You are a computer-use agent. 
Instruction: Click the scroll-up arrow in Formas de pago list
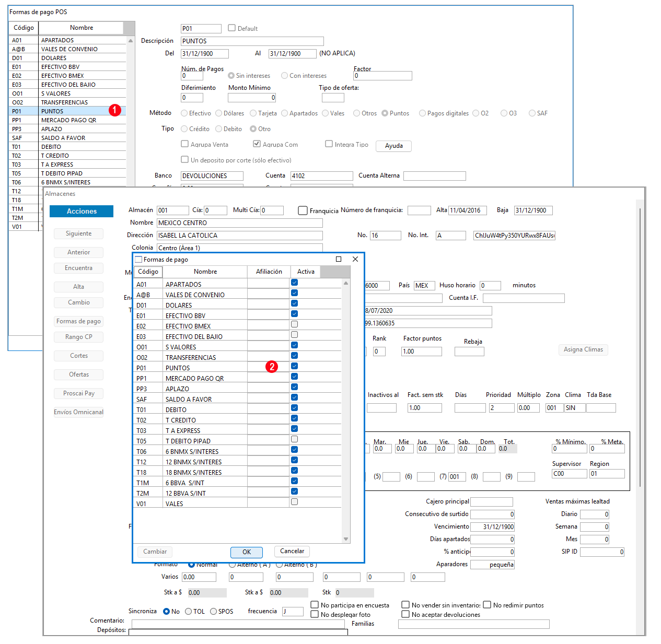tap(346, 283)
